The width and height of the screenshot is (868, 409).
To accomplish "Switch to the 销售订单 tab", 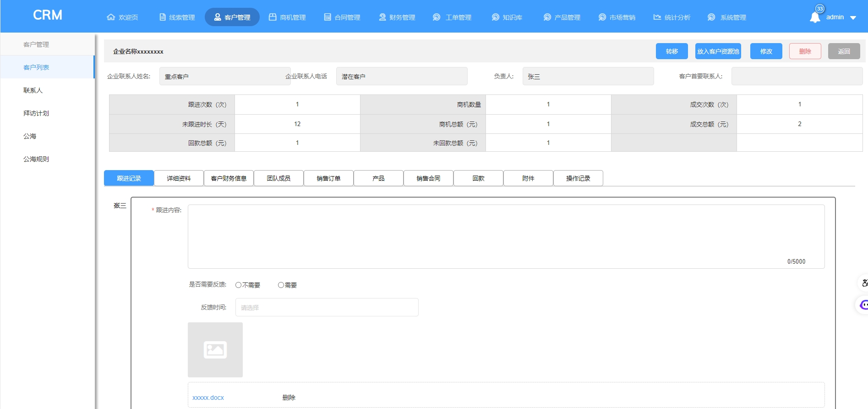I will (x=328, y=178).
